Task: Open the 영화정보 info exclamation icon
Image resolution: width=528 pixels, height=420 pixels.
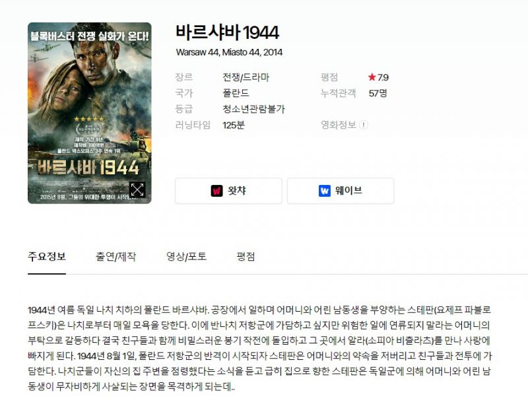Action: click(x=364, y=125)
